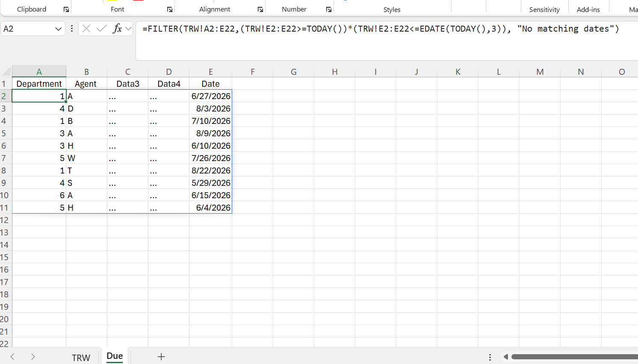The height and width of the screenshot is (364, 638).
Task: Click inside the formula bar text
Action: (381, 29)
